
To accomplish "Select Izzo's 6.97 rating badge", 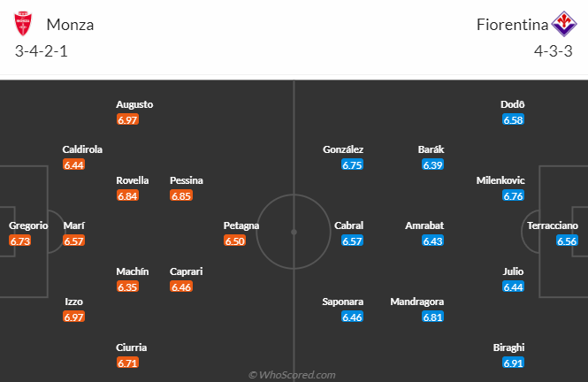I will [74, 317].
